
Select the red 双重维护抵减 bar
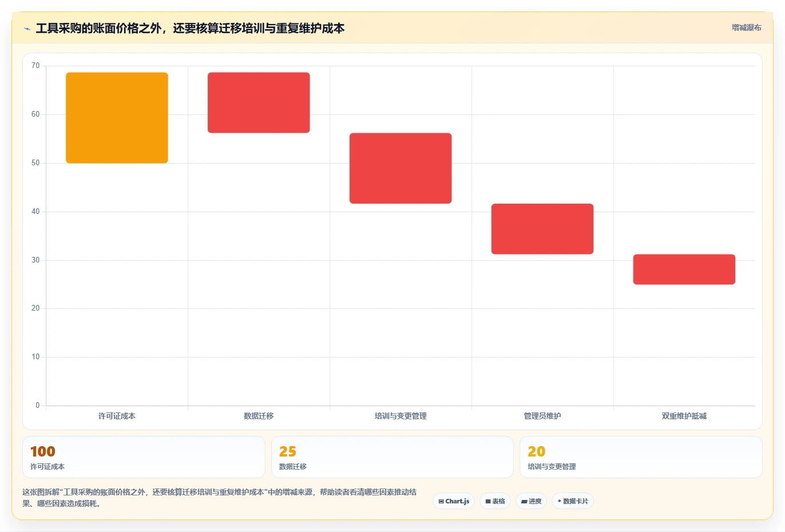[684, 269]
